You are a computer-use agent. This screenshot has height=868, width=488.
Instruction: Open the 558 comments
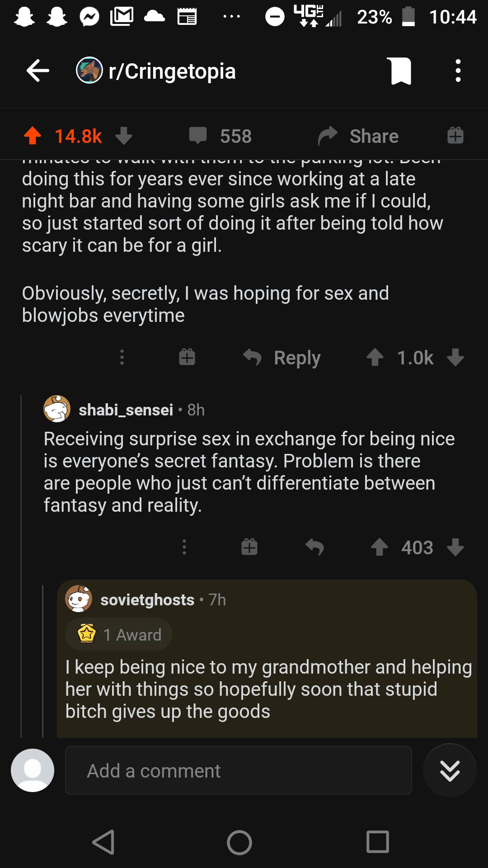[x=221, y=136]
